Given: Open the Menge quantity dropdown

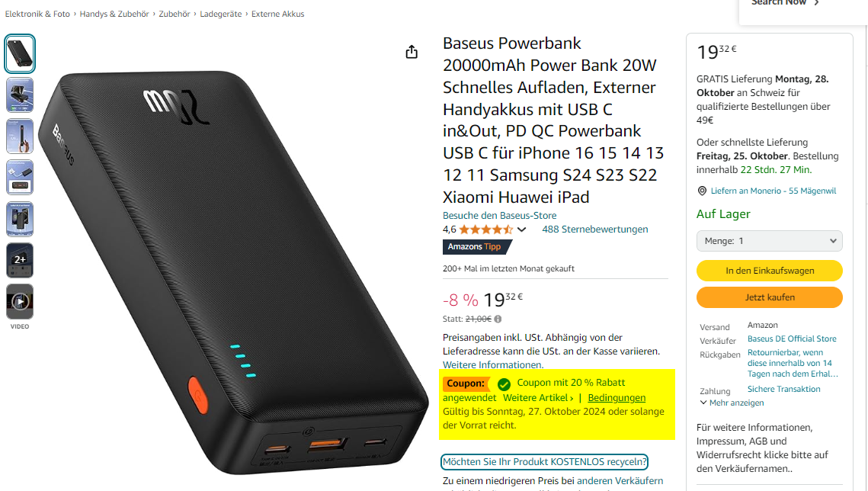Looking at the screenshot, I should click(770, 241).
